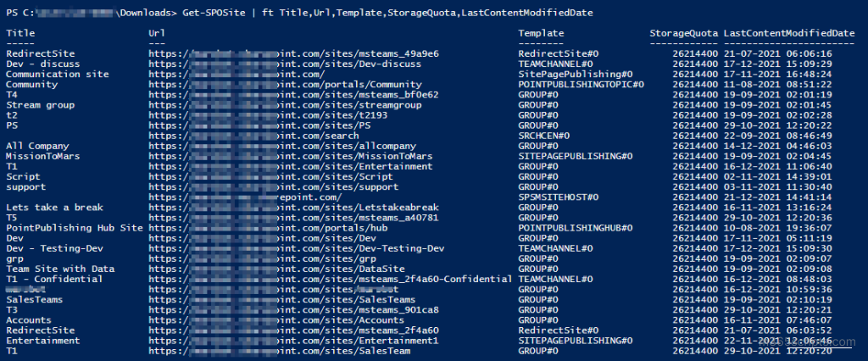Select the Letstakeabreak site URL

[x=293, y=208]
